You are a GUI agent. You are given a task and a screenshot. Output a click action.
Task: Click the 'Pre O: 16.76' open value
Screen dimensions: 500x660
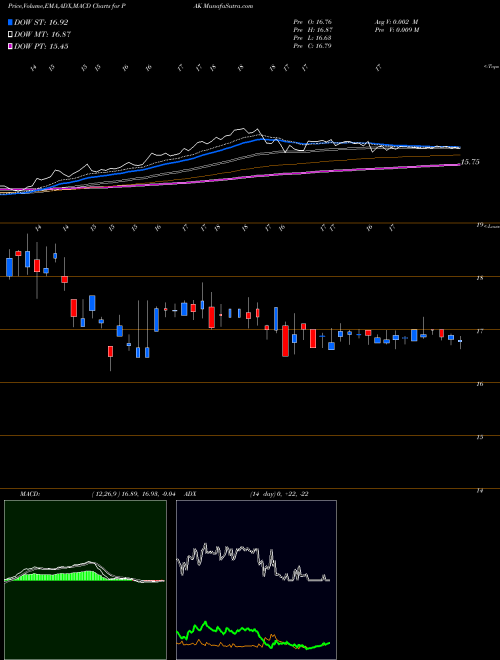tap(312, 21)
